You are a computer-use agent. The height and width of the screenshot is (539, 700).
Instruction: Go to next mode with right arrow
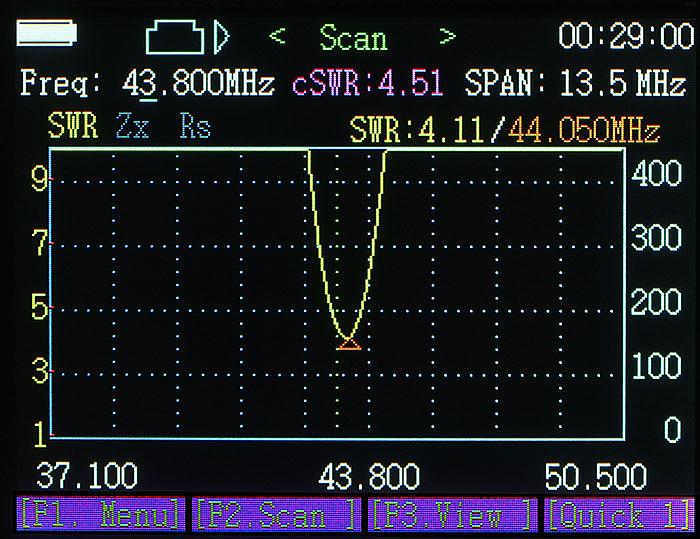click(x=447, y=36)
